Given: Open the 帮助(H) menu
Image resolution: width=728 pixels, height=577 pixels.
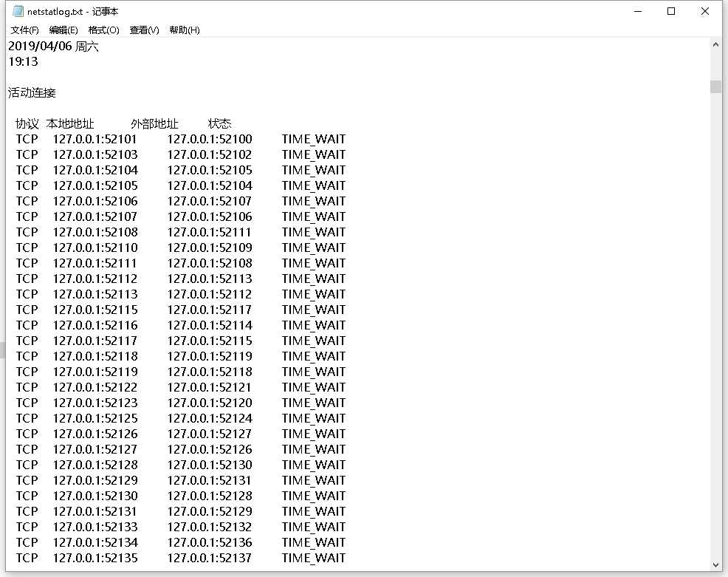Looking at the screenshot, I should [x=185, y=30].
